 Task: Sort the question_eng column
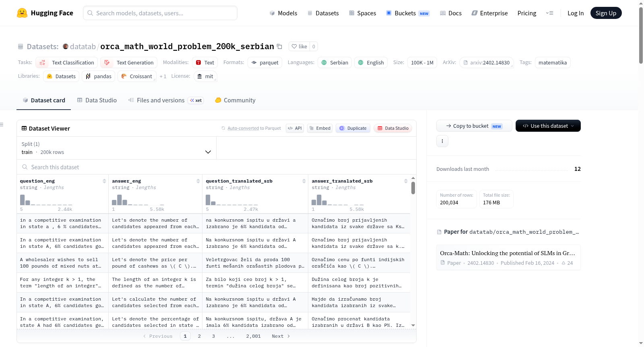(x=104, y=181)
